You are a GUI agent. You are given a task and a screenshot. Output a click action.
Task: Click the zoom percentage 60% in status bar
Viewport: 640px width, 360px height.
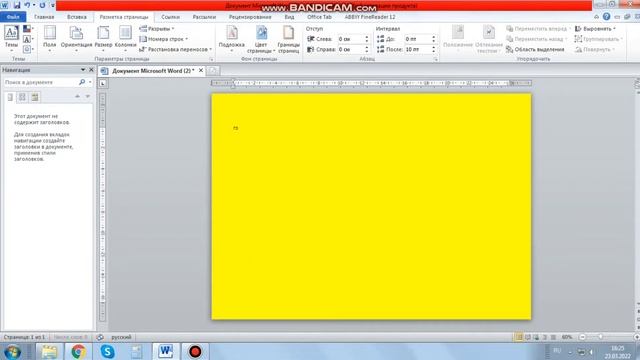(x=567, y=337)
